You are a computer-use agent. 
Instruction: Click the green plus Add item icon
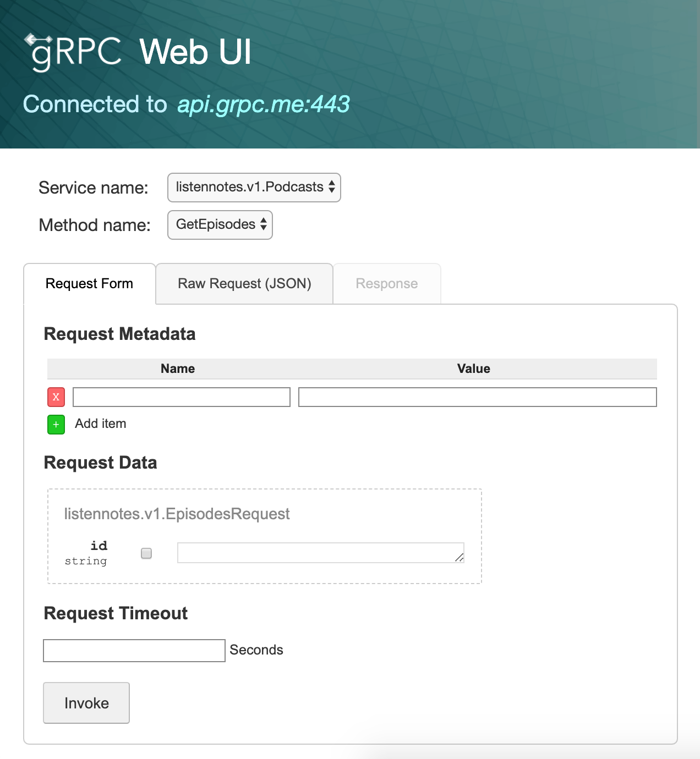[x=56, y=424]
